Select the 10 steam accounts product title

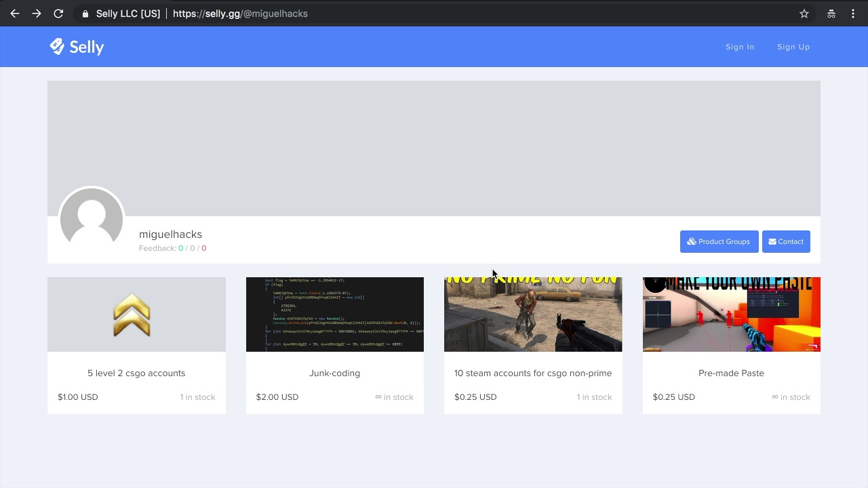coord(533,373)
